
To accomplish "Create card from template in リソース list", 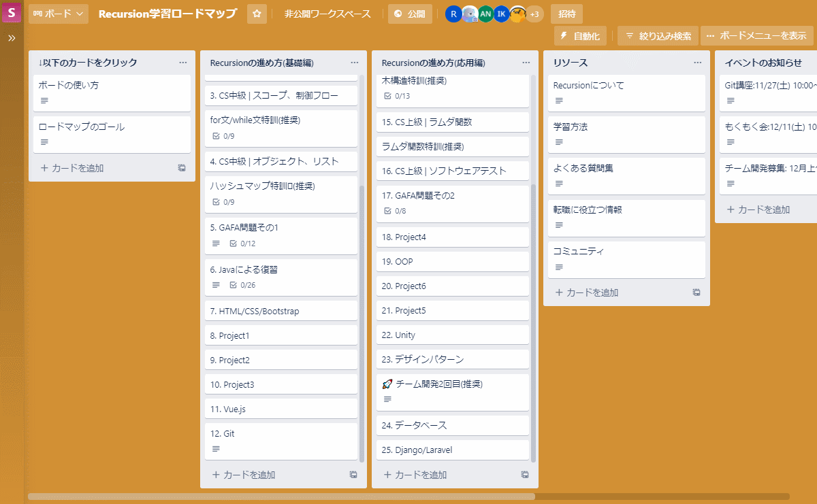I will pyautogui.click(x=696, y=292).
